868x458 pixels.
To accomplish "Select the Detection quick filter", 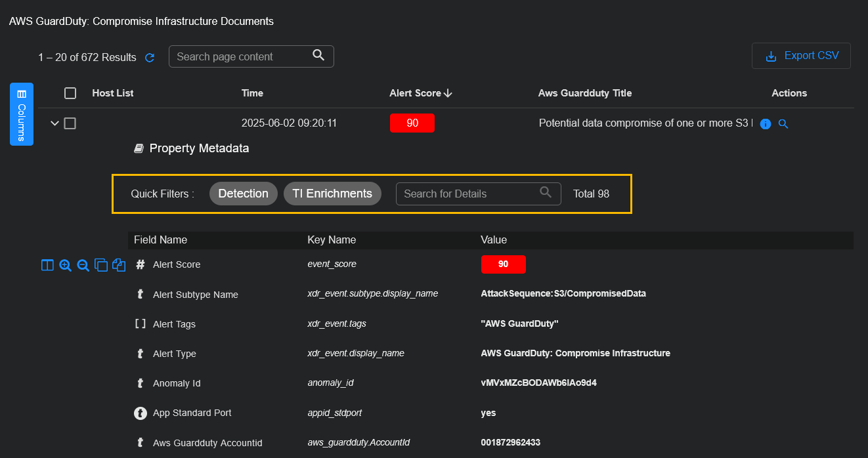I will (244, 193).
